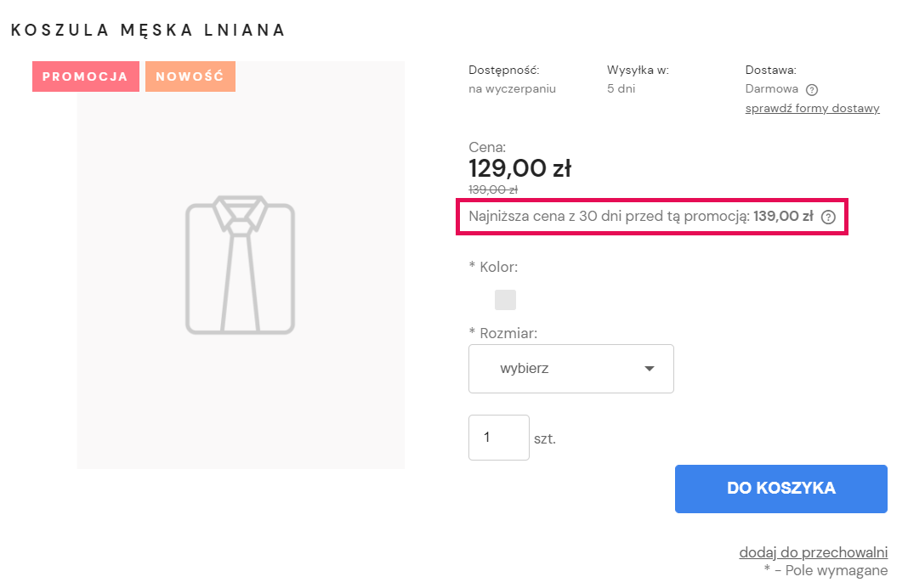Click the KOSZULA MĘSKA LNIANA title

tap(148, 30)
